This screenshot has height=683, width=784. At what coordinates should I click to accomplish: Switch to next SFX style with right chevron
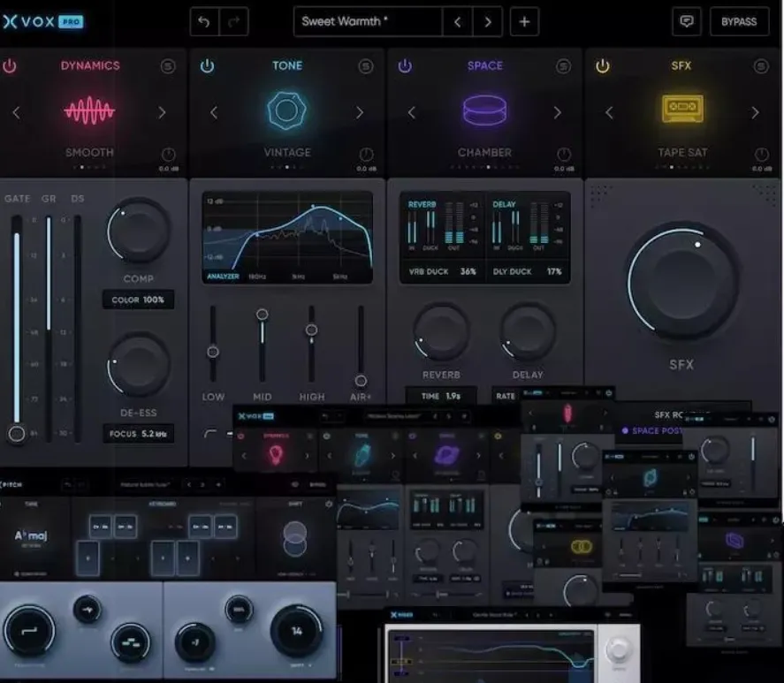pos(755,112)
